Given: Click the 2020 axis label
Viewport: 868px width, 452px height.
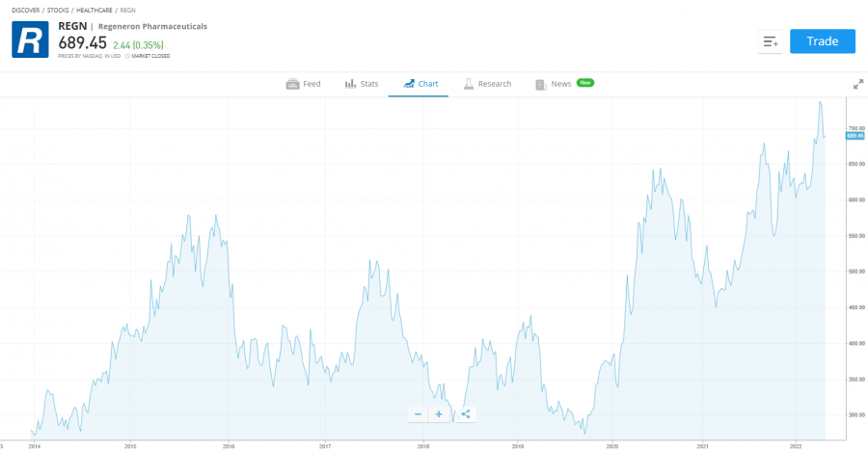Looking at the screenshot, I should (x=612, y=446).
